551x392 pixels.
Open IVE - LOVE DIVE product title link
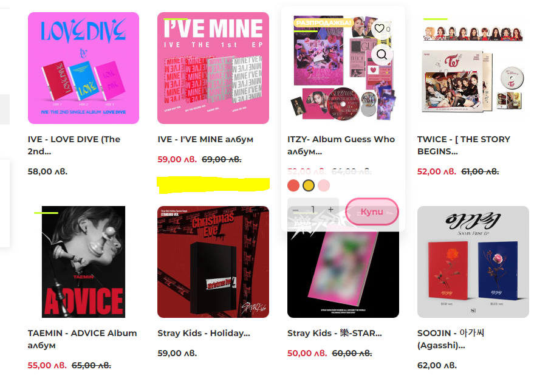[74, 145]
